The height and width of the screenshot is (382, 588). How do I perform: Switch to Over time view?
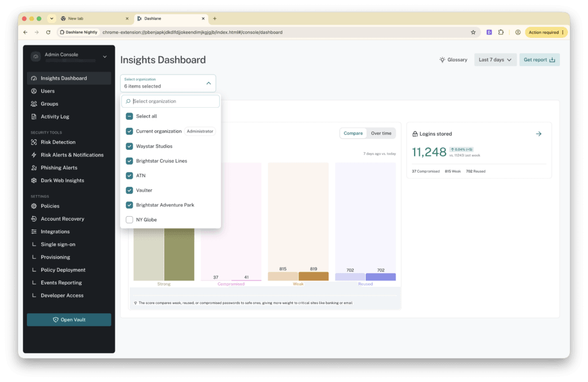point(381,133)
